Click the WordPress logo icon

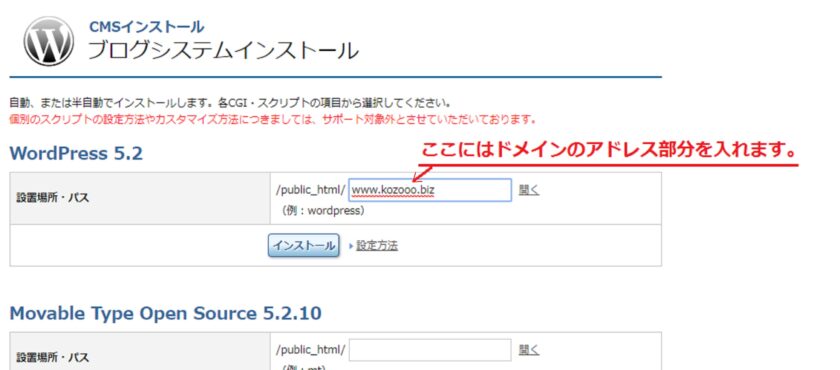49,41
